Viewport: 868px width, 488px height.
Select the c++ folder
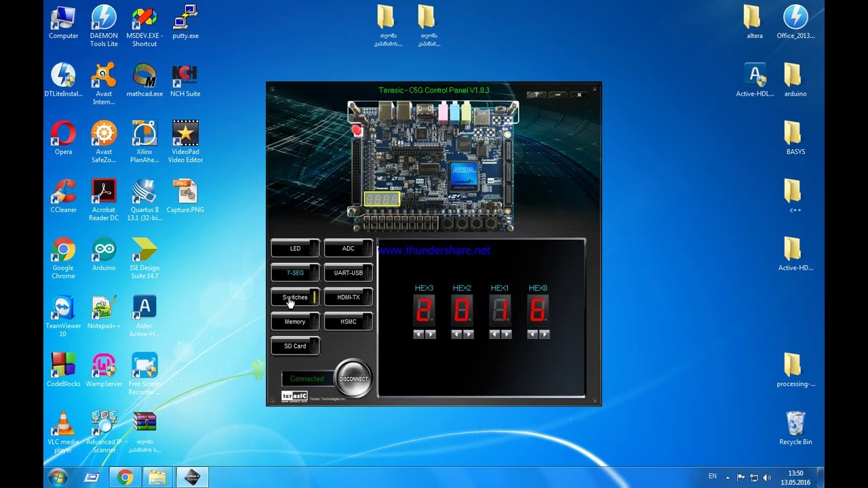tap(795, 197)
